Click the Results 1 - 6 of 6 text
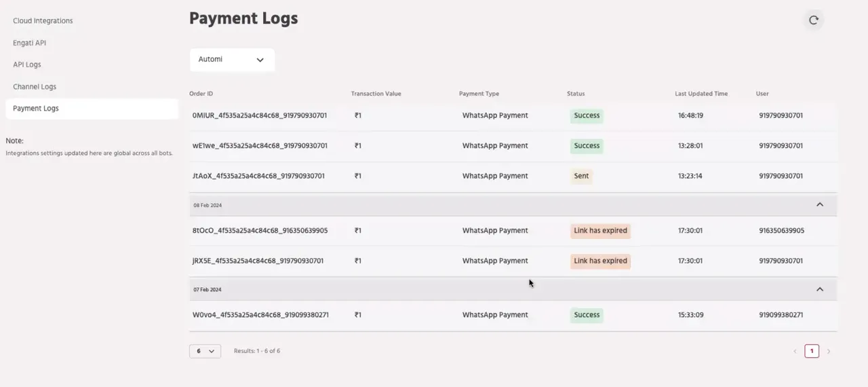Image resolution: width=868 pixels, height=387 pixels. pos(257,351)
